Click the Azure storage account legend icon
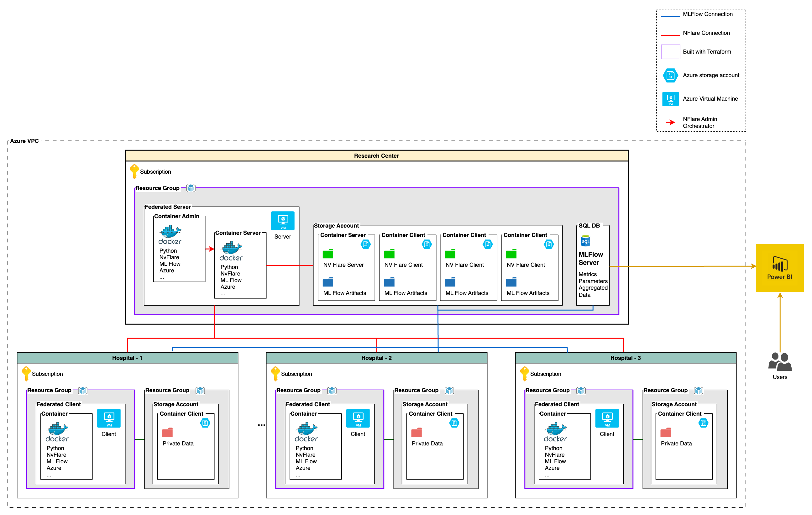The width and height of the screenshot is (812, 515). 670,75
